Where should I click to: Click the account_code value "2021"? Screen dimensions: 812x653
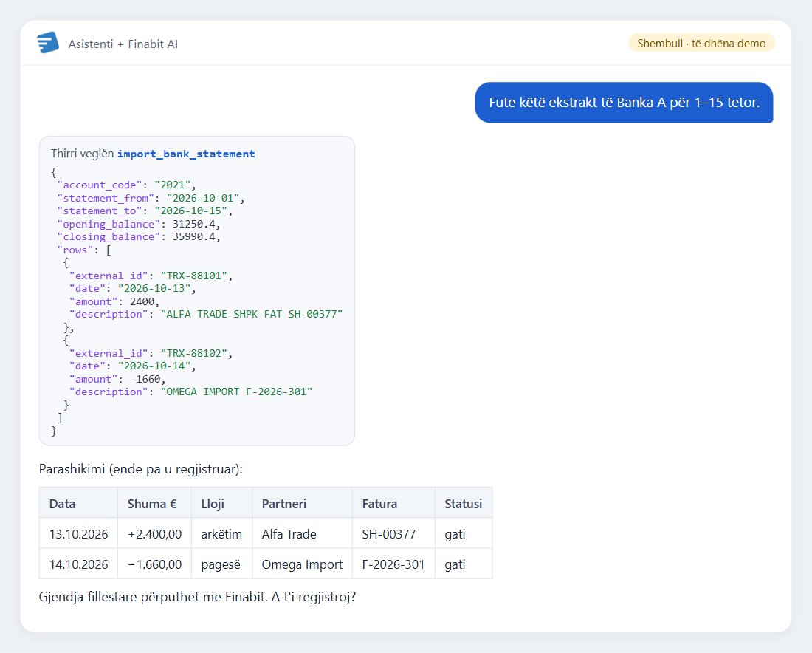pos(173,185)
